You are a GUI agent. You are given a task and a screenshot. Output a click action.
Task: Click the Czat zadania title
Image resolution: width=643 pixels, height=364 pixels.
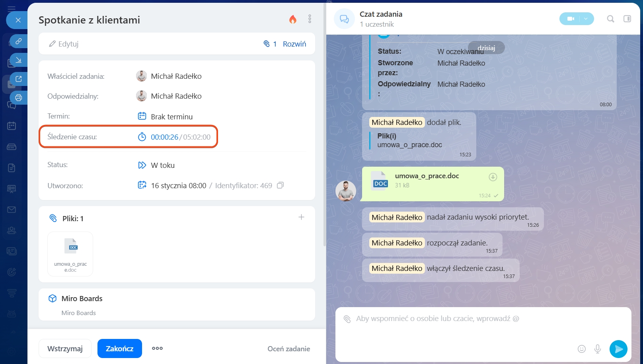coord(381,14)
